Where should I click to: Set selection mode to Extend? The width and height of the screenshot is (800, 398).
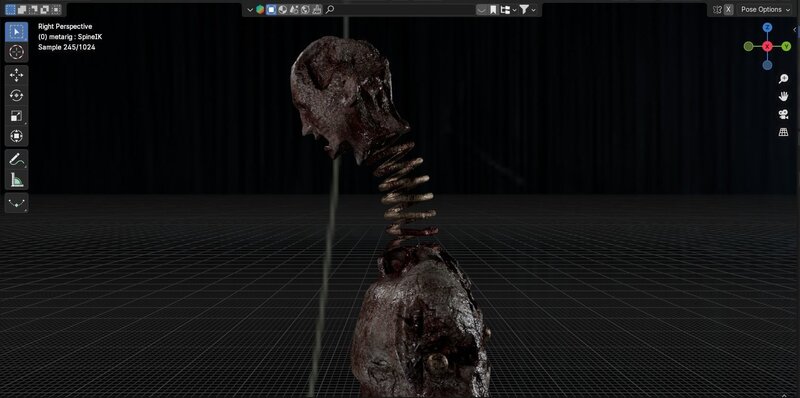(x=22, y=9)
